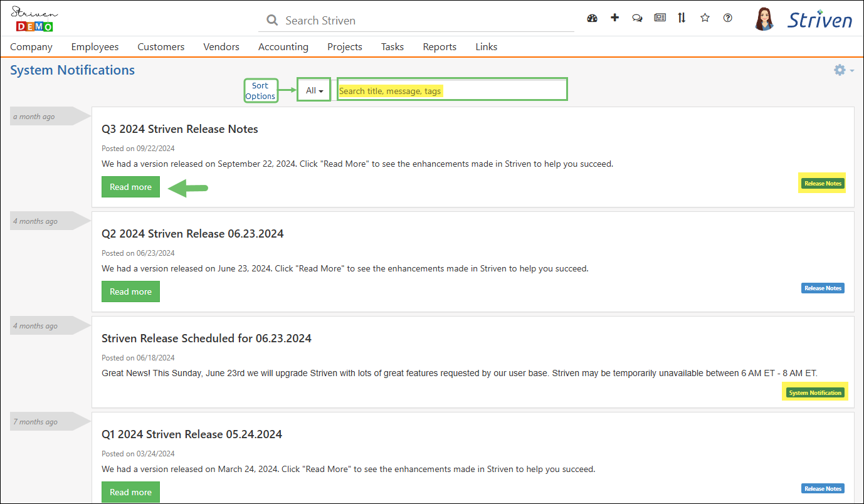The image size is (864, 504).
Task: Read more on Q1 2024 Striven Release
Action: click(x=130, y=492)
